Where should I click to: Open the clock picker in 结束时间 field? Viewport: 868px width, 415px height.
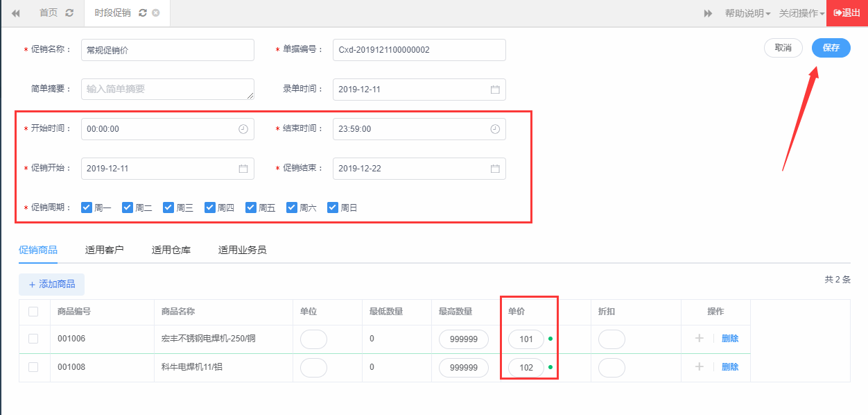[x=495, y=129]
